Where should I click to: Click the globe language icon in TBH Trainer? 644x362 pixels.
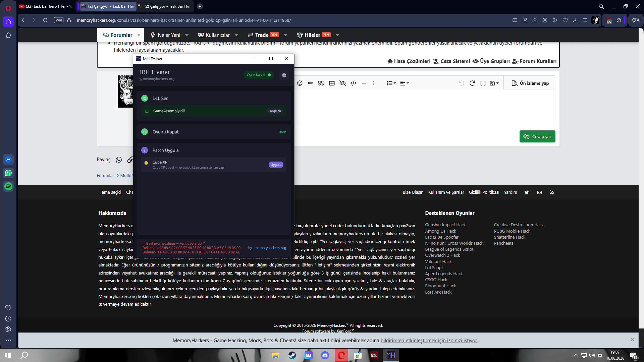pyautogui.click(x=284, y=75)
